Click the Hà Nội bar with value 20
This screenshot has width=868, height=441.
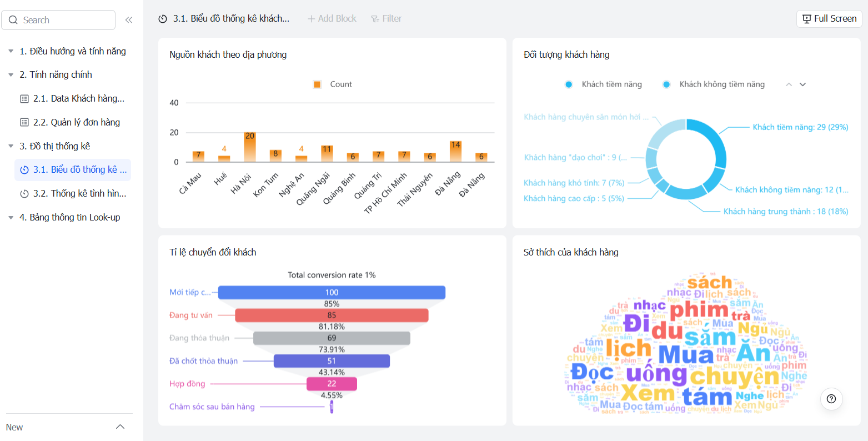[250, 147]
